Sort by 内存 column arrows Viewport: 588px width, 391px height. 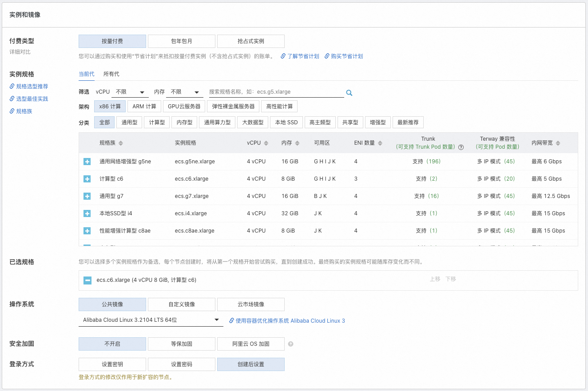point(296,143)
